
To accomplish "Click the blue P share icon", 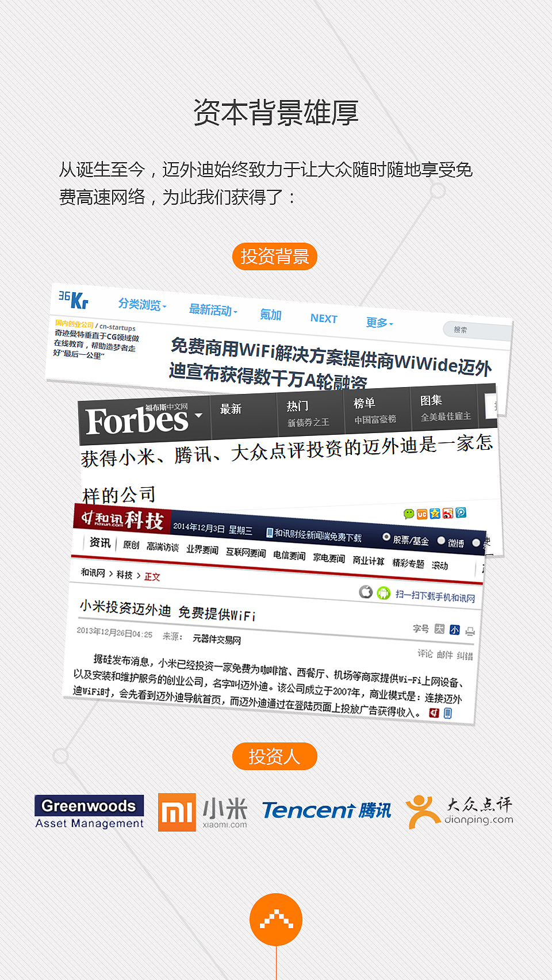I will (461, 512).
